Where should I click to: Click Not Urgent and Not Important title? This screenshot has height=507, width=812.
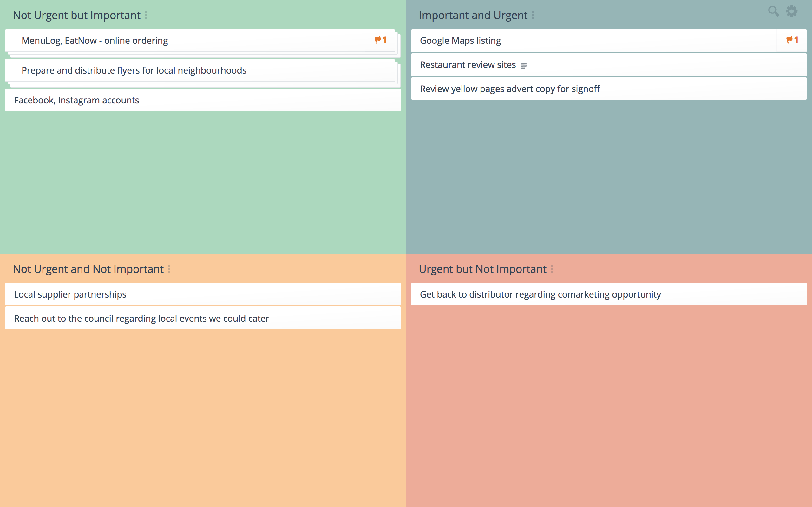click(x=88, y=269)
